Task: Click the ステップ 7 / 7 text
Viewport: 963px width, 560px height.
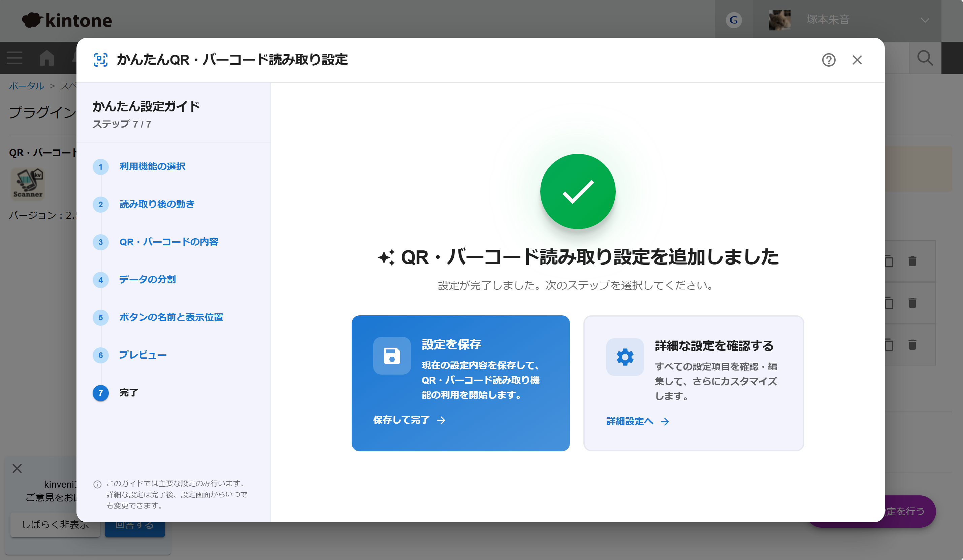Action: (122, 124)
